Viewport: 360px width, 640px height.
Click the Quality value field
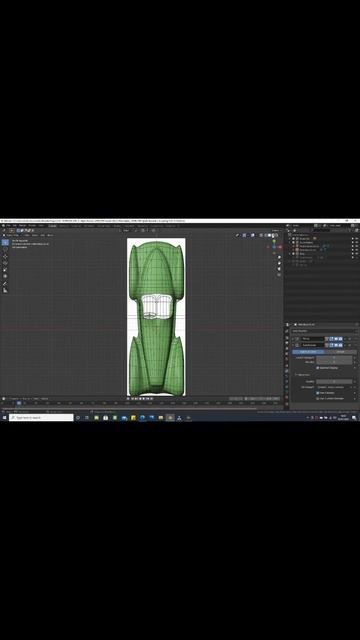(x=334, y=381)
